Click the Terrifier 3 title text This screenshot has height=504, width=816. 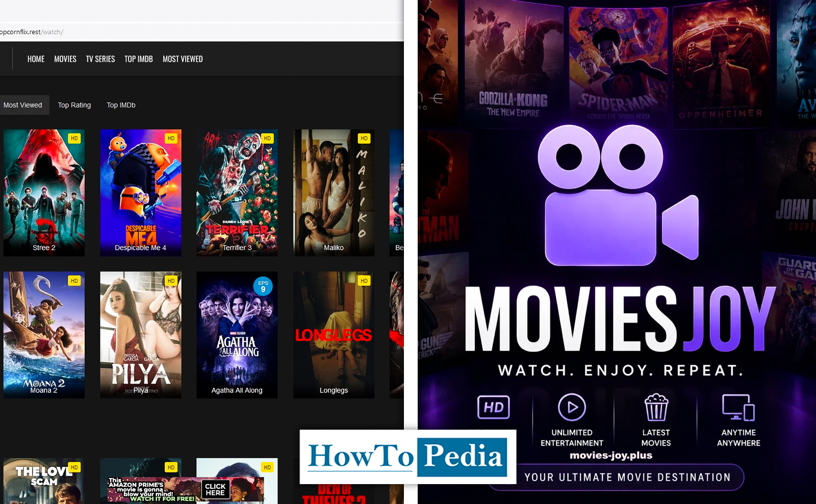[x=237, y=248]
